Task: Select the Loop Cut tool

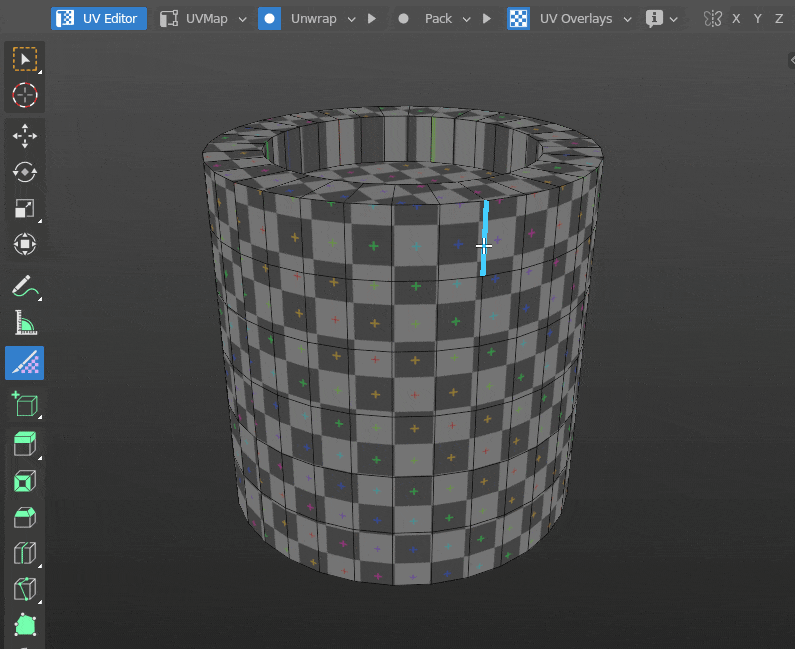Action: point(25,553)
